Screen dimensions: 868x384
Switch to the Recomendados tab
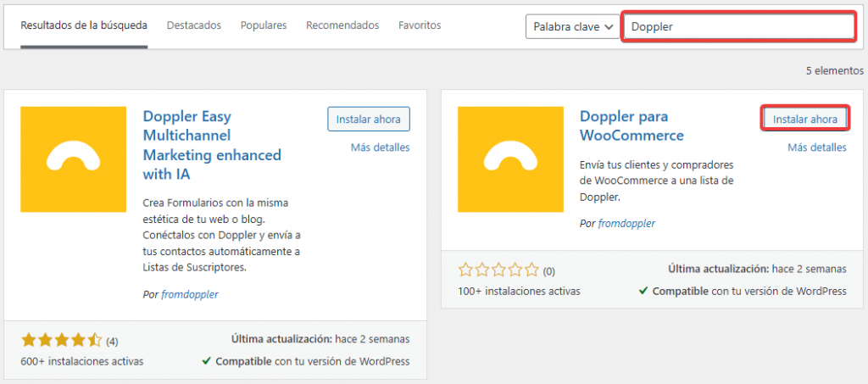(x=342, y=25)
